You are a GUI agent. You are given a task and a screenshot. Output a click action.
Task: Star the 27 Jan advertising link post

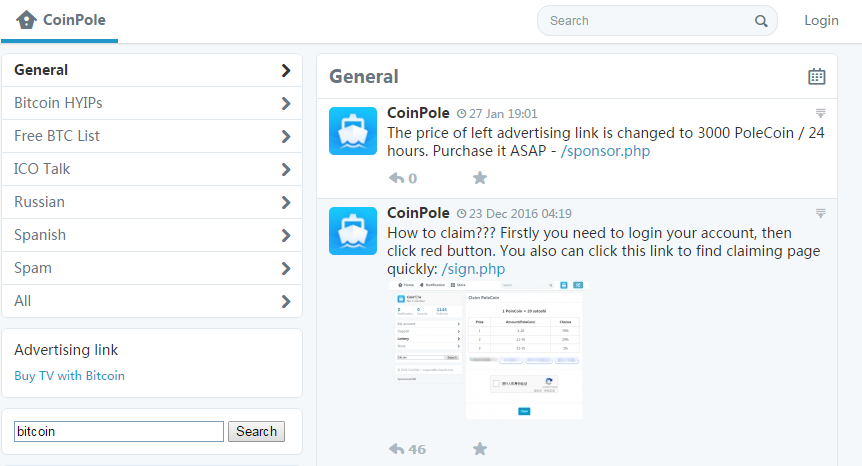point(480,178)
